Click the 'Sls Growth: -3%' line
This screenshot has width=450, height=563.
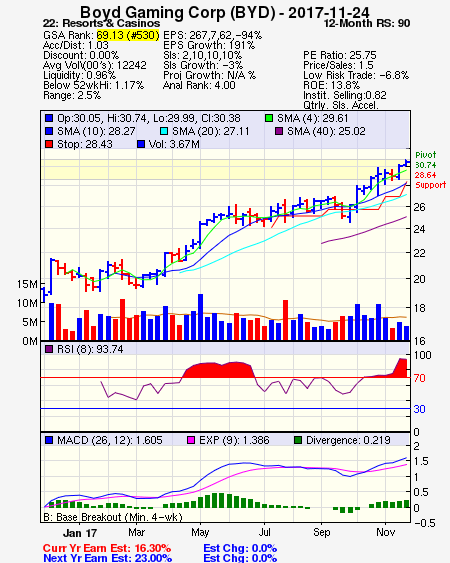coord(203,65)
